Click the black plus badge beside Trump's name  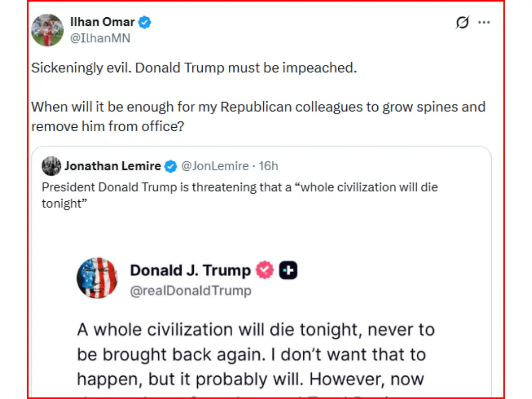pos(288,270)
